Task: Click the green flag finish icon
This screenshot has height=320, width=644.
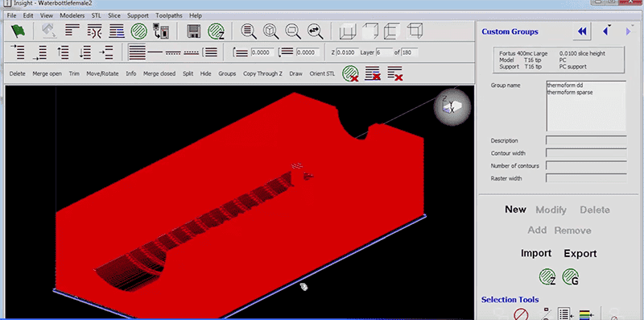Action: tap(18, 31)
